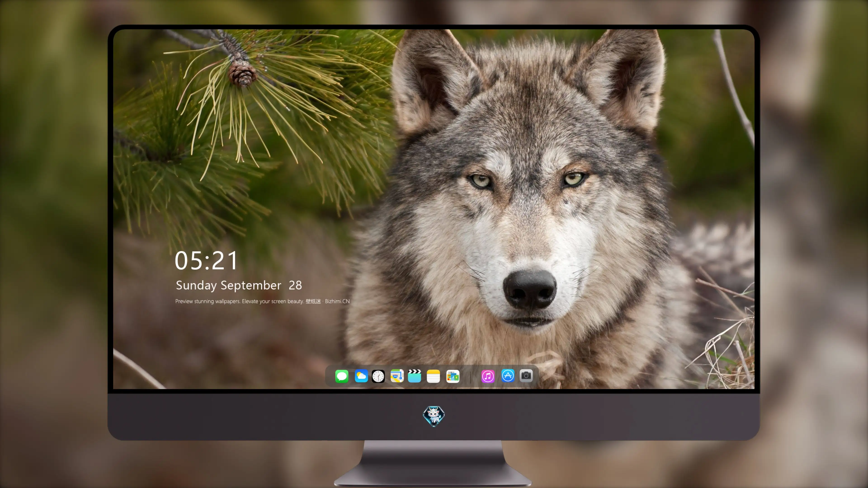This screenshot has width=868, height=488.
Task: Open the yellow Notes app
Action: coord(433,376)
